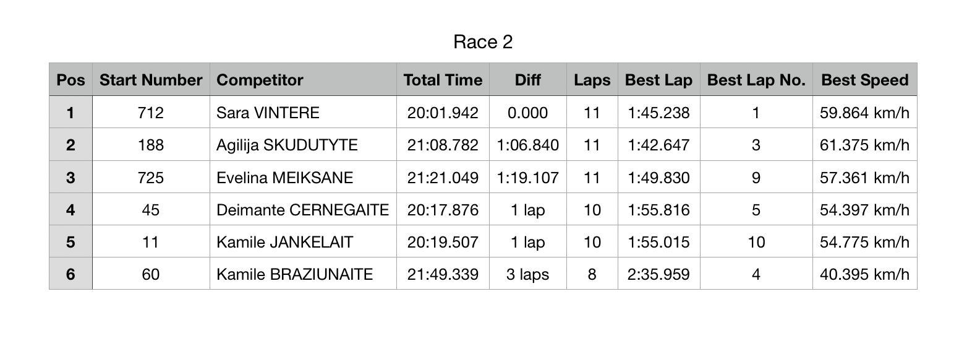
Task: Click the Agilija SKUDUTYTE name cell
Action: (x=303, y=145)
